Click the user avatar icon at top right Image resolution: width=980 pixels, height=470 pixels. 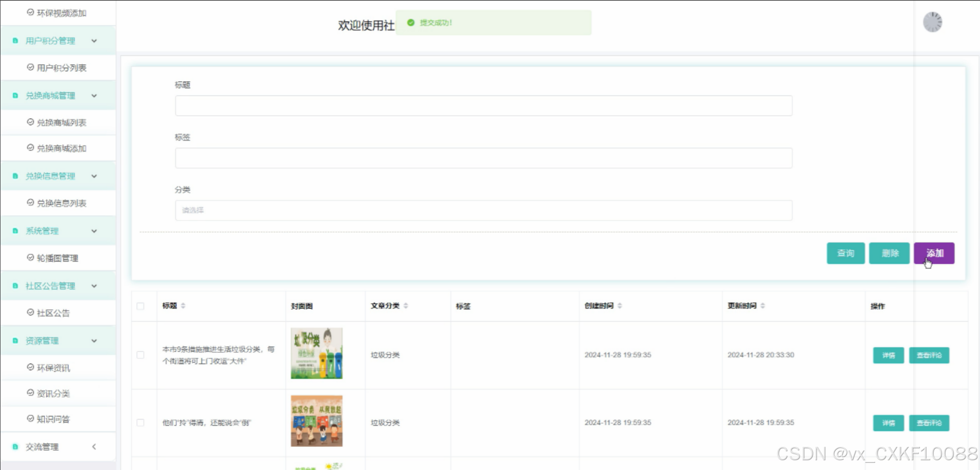pyautogui.click(x=932, y=22)
